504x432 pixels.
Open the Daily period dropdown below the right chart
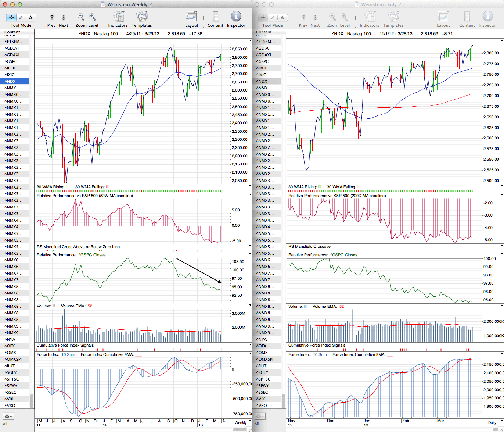pos(492,422)
